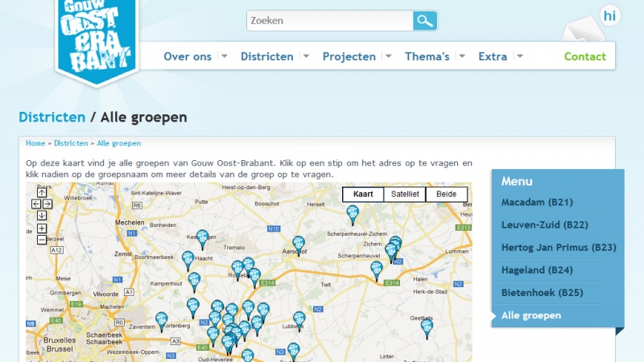644x362 pixels.
Task: Pan the map down arrow
Action: pyautogui.click(x=42, y=215)
